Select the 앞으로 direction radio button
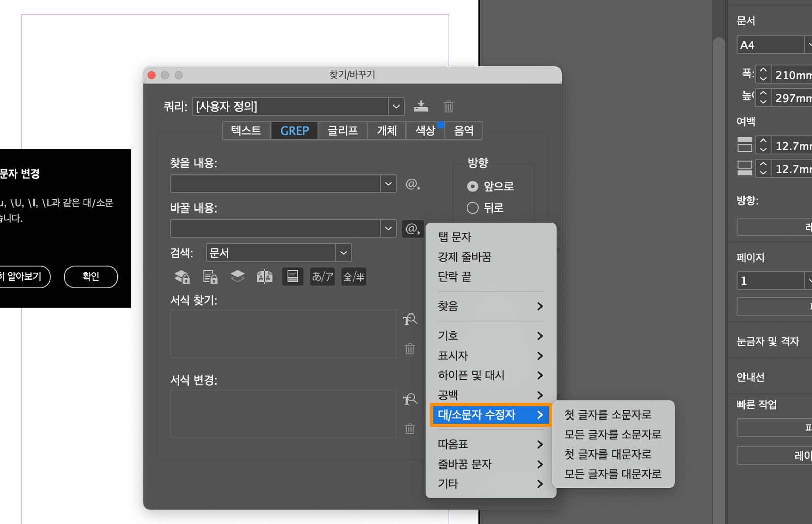 (x=472, y=186)
